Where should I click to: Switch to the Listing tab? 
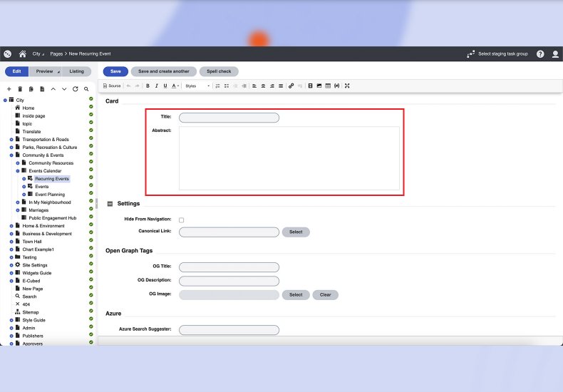point(76,71)
